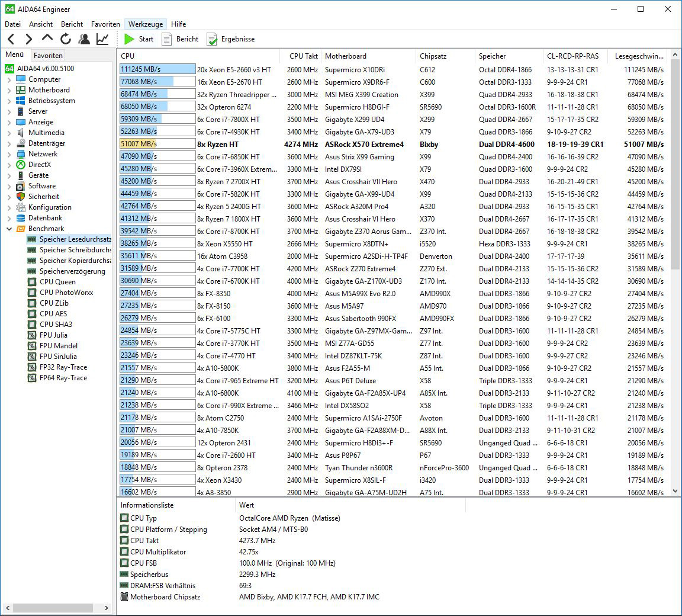The width and height of the screenshot is (682, 616).
Task: Sort by the Speicher column header
Action: (x=509, y=56)
